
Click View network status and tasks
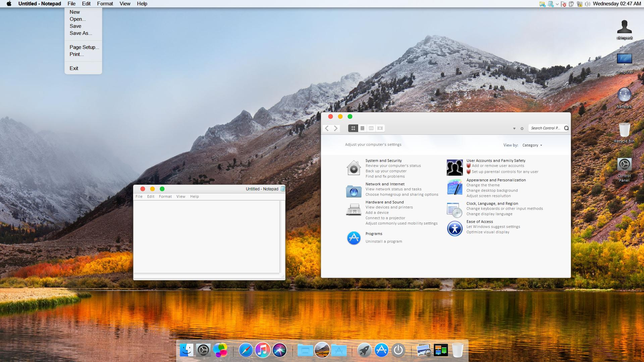click(393, 189)
